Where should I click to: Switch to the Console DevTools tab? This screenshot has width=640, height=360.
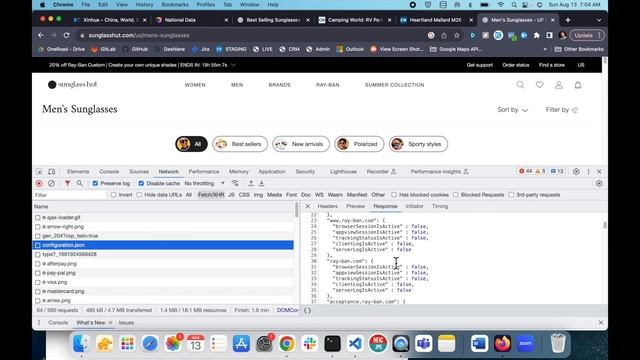(109, 171)
